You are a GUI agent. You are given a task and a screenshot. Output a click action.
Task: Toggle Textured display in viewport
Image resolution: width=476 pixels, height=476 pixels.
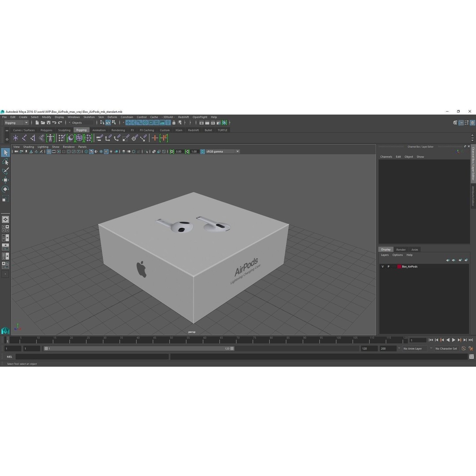[106, 152]
